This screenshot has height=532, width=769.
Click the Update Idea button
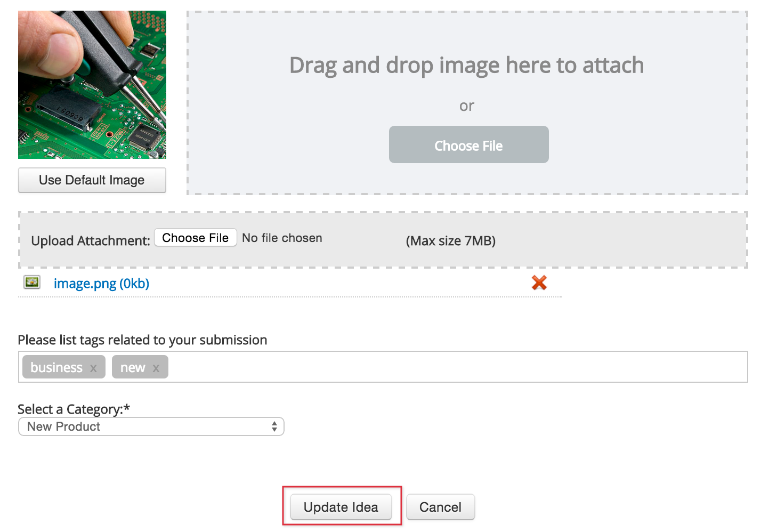coord(341,507)
